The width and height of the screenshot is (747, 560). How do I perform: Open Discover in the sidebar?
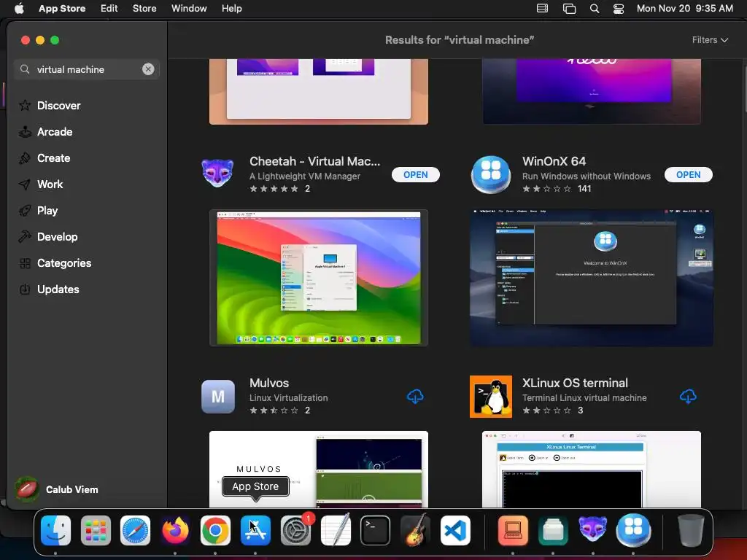tap(58, 105)
